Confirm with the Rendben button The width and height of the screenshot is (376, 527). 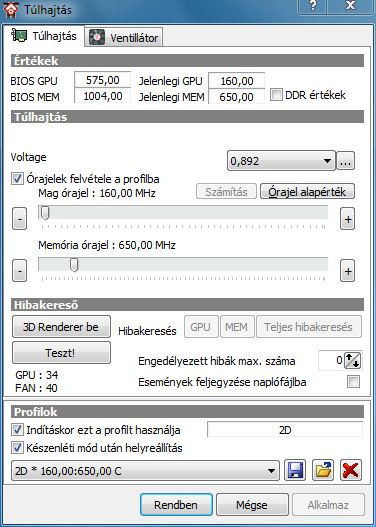[176, 504]
